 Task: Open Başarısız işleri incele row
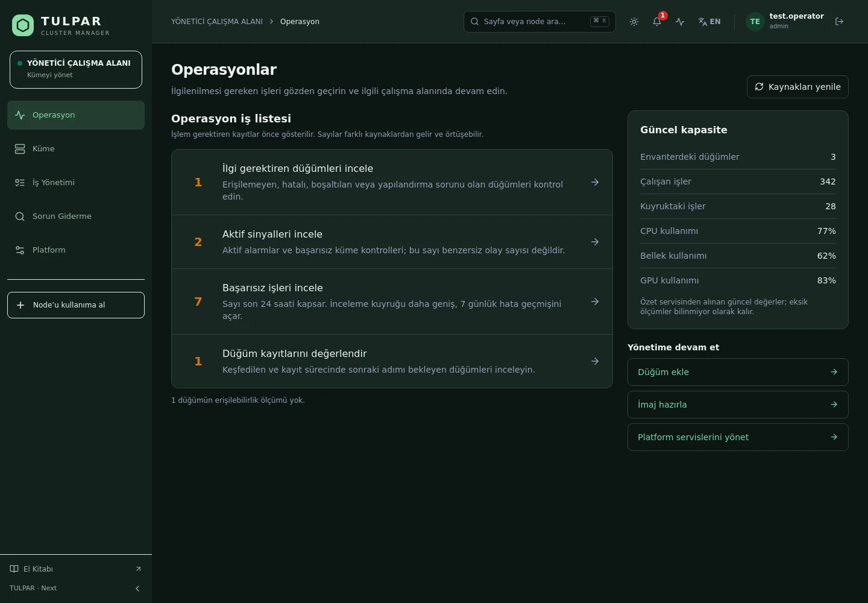tap(392, 301)
